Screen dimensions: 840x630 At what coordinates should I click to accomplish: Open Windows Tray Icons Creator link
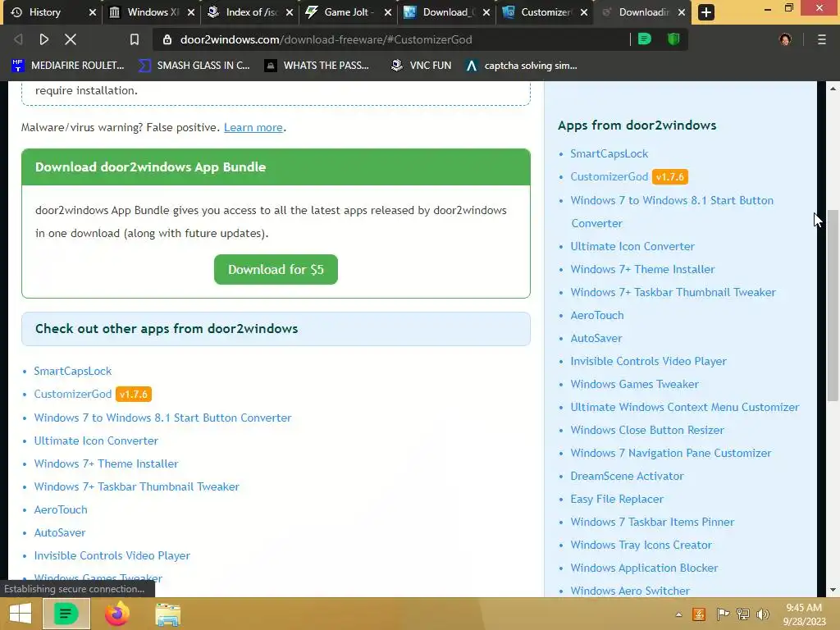[641, 546]
